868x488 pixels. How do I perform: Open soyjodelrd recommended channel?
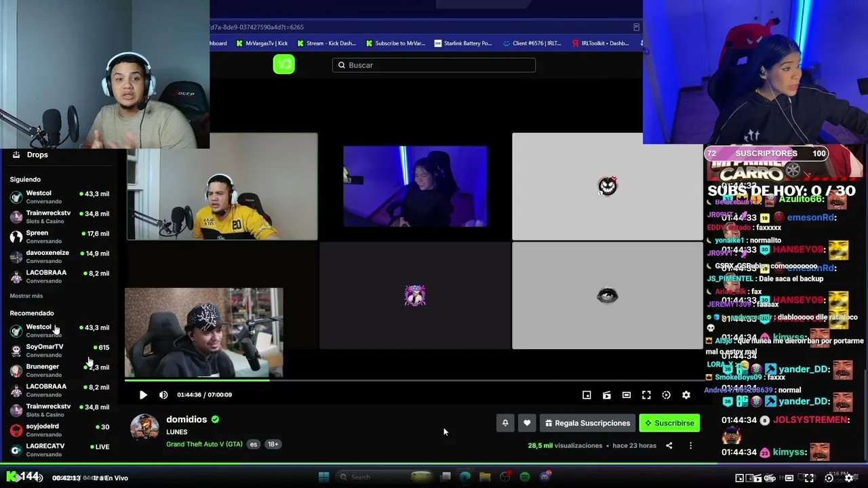(x=60, y=430)
